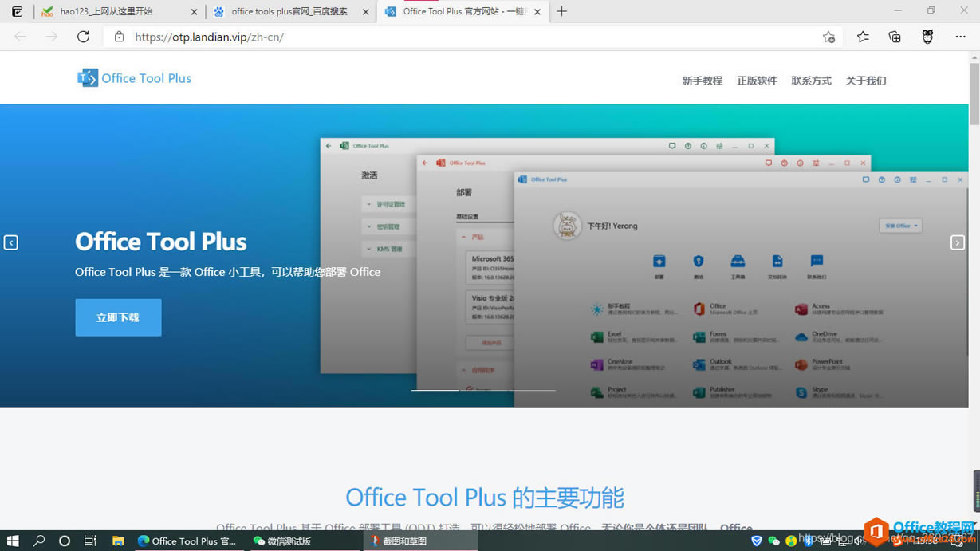Select the 部署 deploy icon in Office Tool Plus
The height and width of the screenshot is (551, 980).
click(659, 261)
